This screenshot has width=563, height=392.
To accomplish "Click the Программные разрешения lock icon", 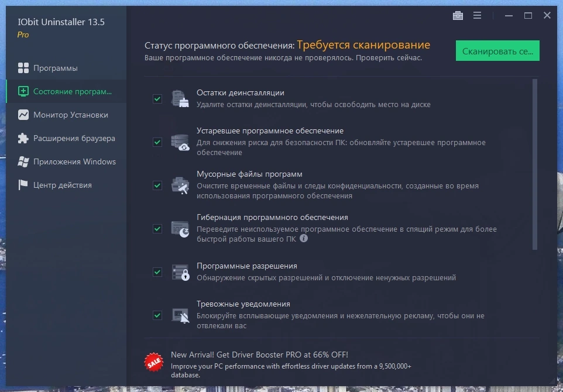I will coord(180,272).
